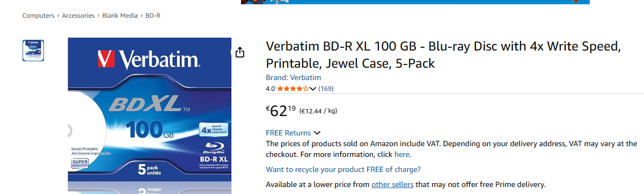Navigate to BD-R breadcrumb
644x194 pixels.
coord(153,16)
